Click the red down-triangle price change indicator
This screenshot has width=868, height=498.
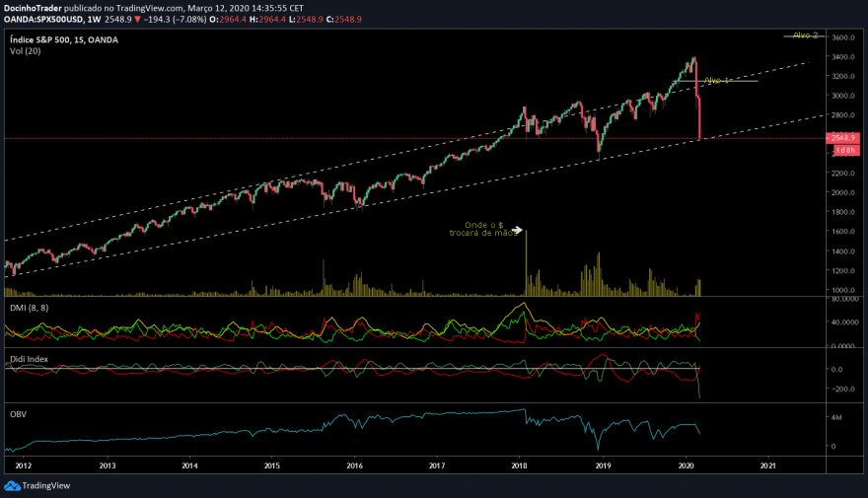(x=137, y=20)
